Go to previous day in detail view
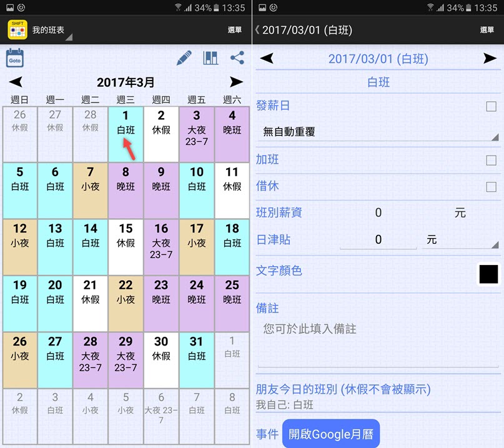504x448 pixels. click(x=267, y=59)
